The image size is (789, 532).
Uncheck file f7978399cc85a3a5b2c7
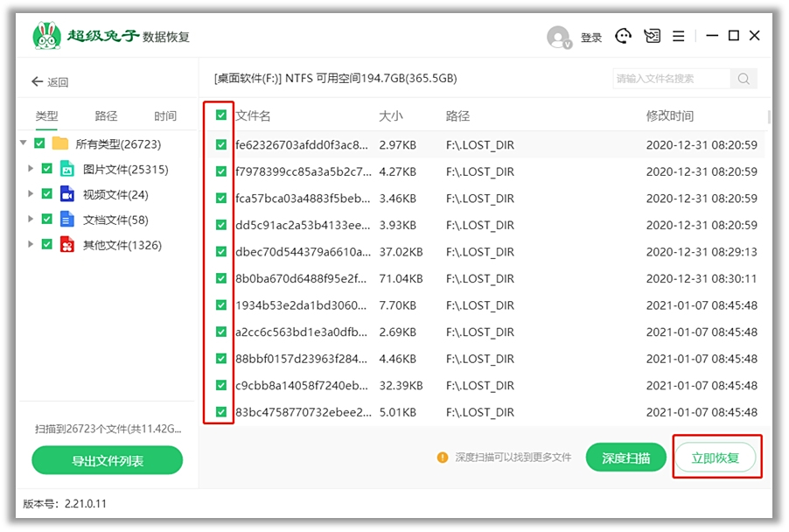(221, 171)
